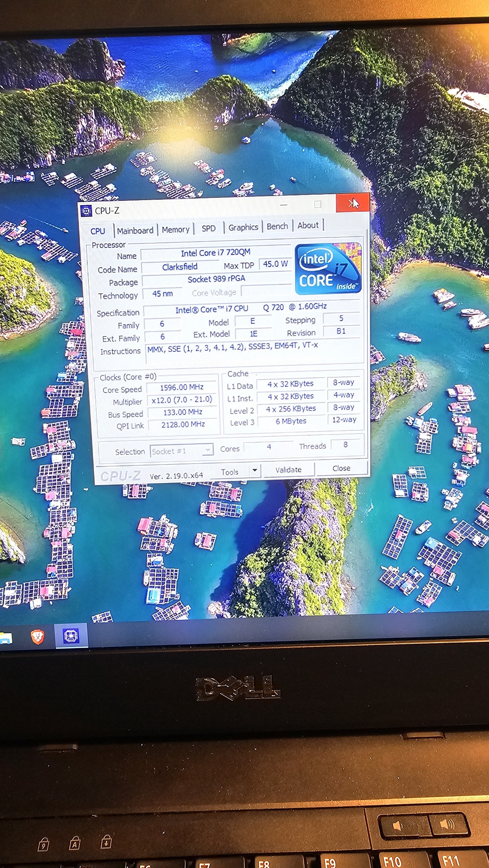
Task: Switch to the CPU tab
Action: (x=98, y=231)
